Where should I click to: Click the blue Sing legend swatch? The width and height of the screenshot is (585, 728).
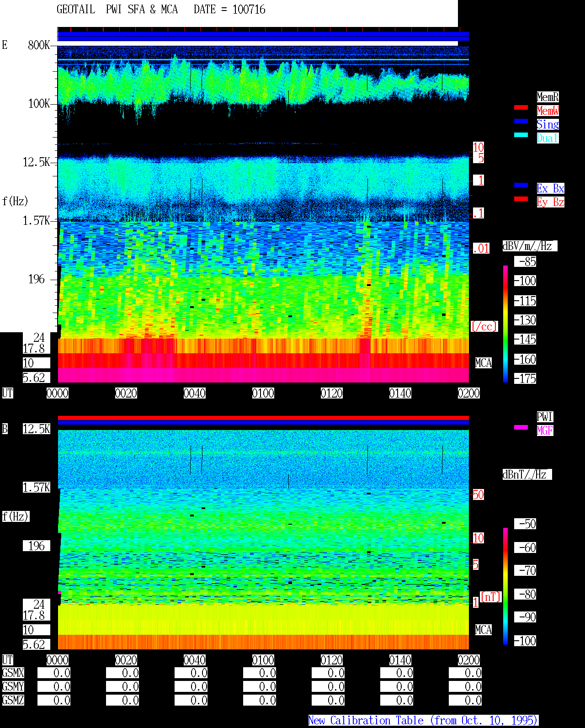pyautogui.click(x=521, y=121)
